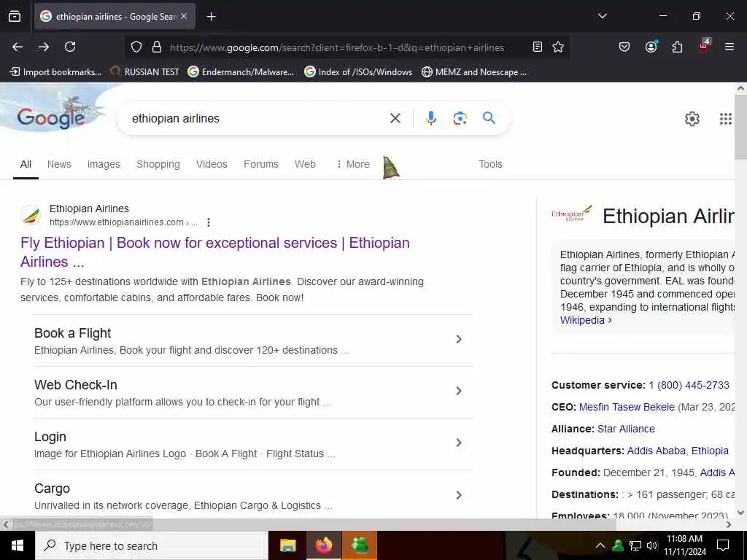Expand Book a Flight sitelink chevron
This screenshot has width=747, height=560.
click(458, 339)
